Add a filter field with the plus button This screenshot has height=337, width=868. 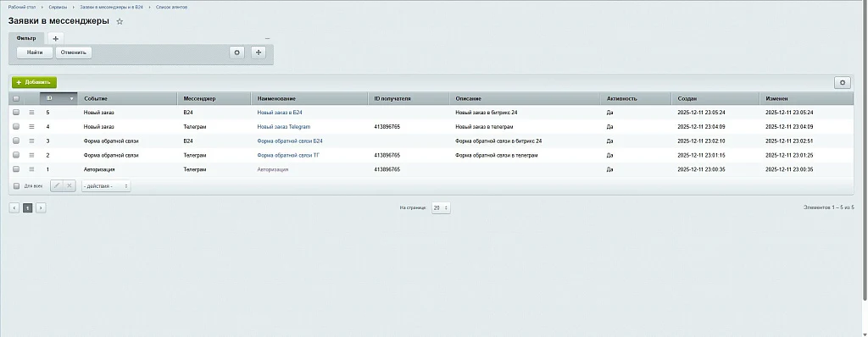coord(259,52)
